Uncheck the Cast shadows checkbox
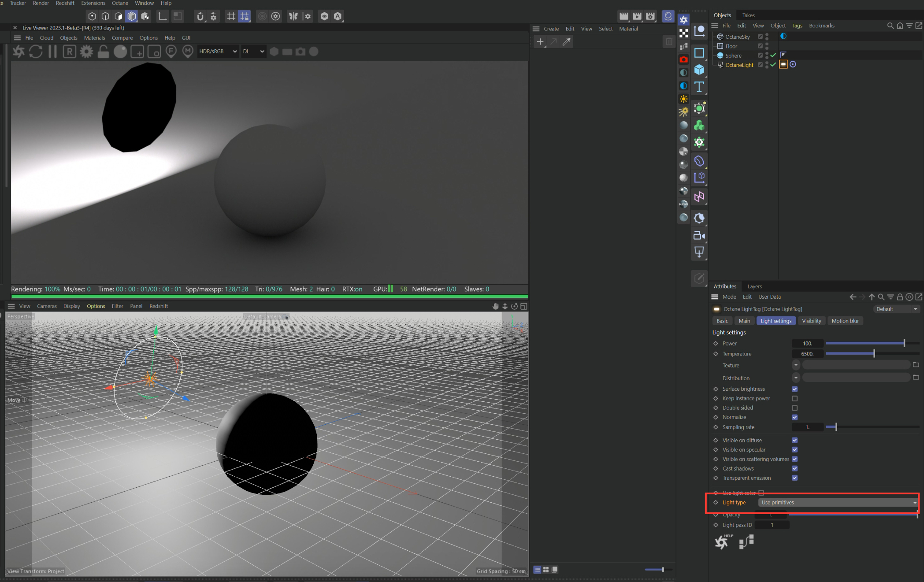Image resolution: width=924 pixels, height=582 pixels. pos(794,468)
